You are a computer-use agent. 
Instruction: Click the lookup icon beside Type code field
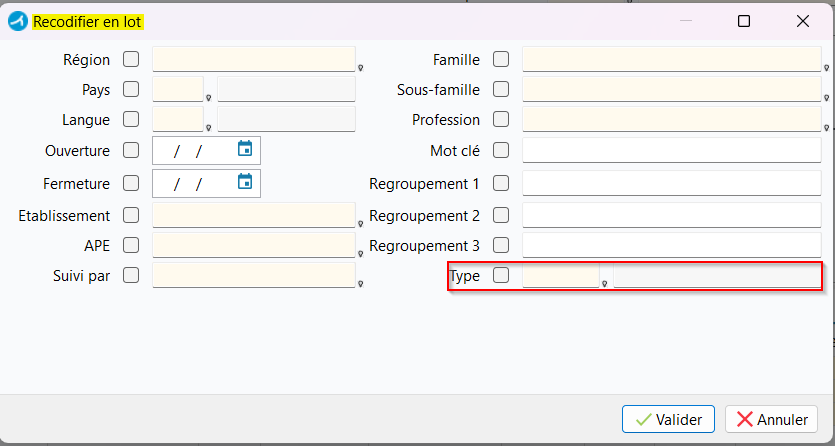[x=604, y=284]
